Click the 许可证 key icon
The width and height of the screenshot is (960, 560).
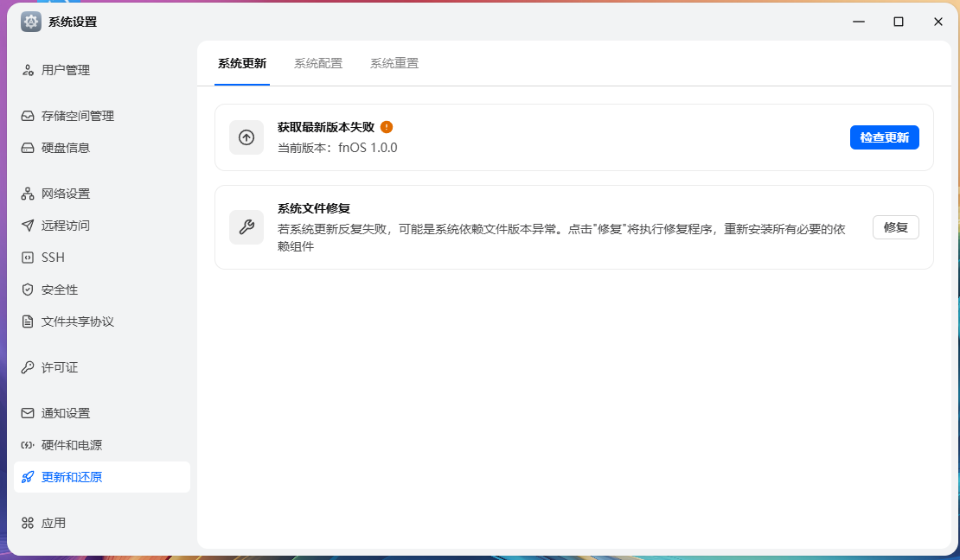tap(28, 367)
